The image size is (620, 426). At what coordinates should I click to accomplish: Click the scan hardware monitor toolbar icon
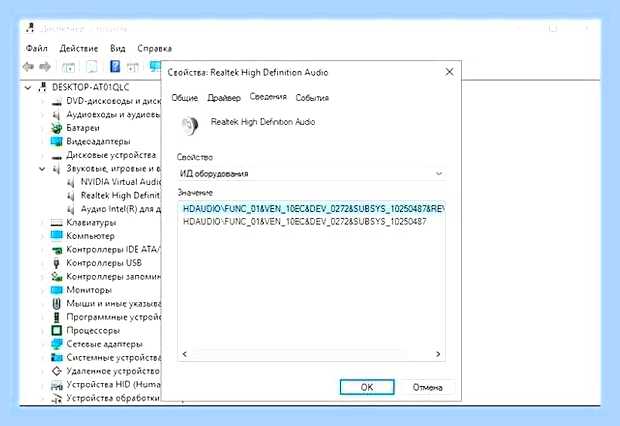tap(155, 66)
